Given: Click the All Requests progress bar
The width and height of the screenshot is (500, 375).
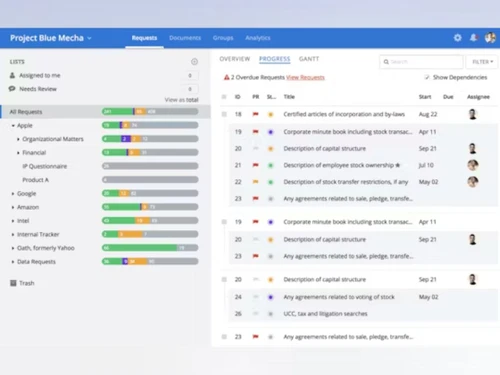Looking at the screenshot, I should click(x=150, y=112).
